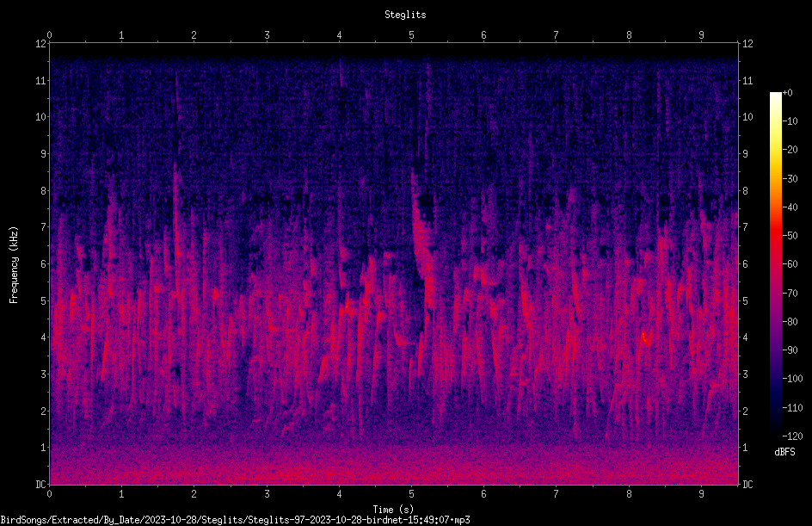
Task: Click the -100 label on the dBFS color scale
Action: click(x=792, y=379)
